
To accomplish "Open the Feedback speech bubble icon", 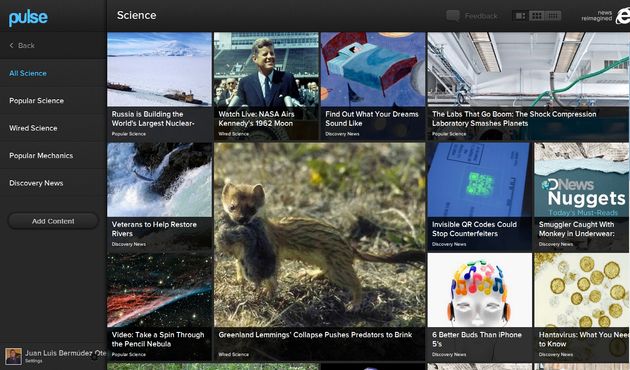I will tap(453, 16).
